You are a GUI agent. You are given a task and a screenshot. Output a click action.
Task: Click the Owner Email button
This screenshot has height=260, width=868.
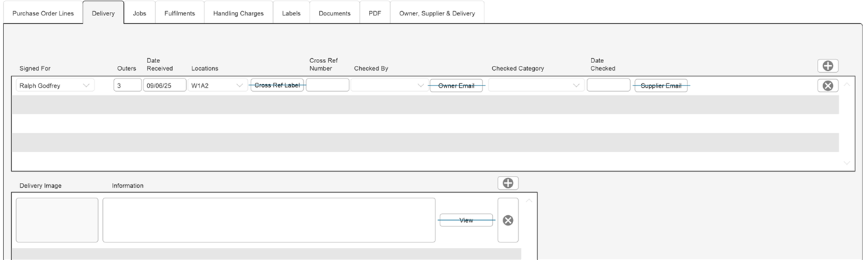456,85
